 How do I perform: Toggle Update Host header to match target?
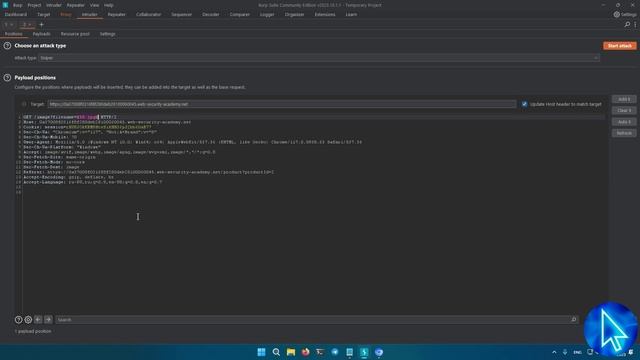524,104
